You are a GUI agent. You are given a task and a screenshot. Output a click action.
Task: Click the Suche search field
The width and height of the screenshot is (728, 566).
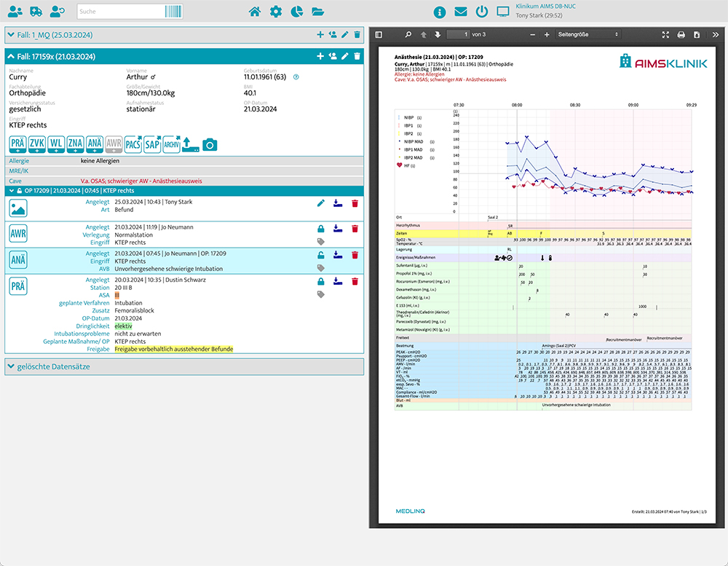pos(121,12)
